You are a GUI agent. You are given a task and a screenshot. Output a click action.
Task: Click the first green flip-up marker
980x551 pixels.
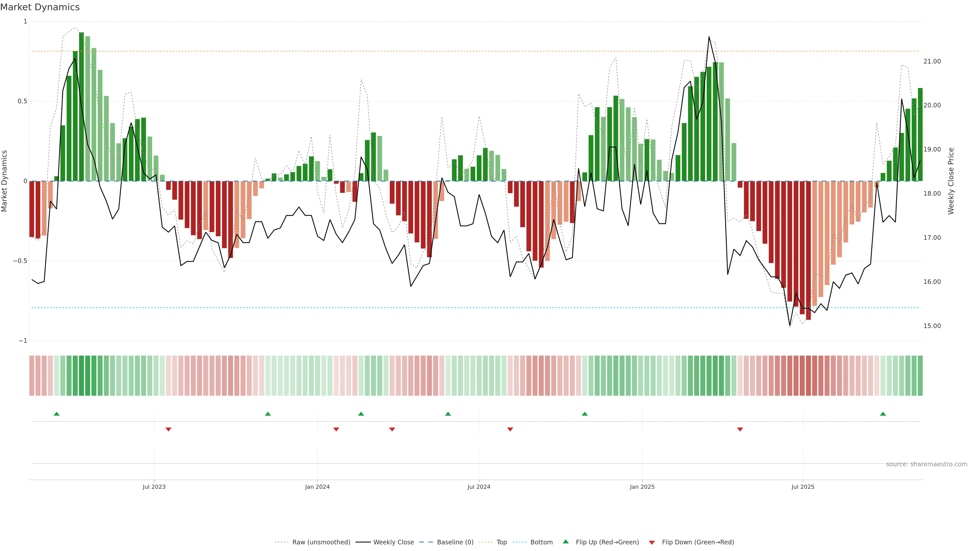point(57,414)
